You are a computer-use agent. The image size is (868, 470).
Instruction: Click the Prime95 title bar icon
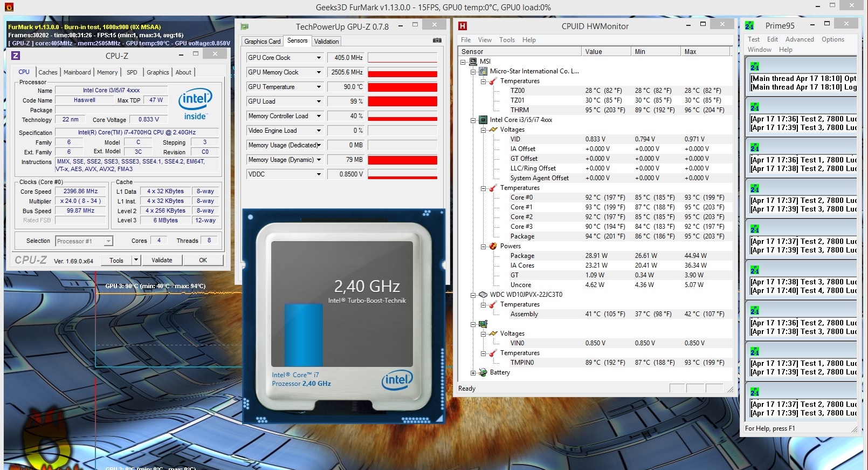(749, 25)
